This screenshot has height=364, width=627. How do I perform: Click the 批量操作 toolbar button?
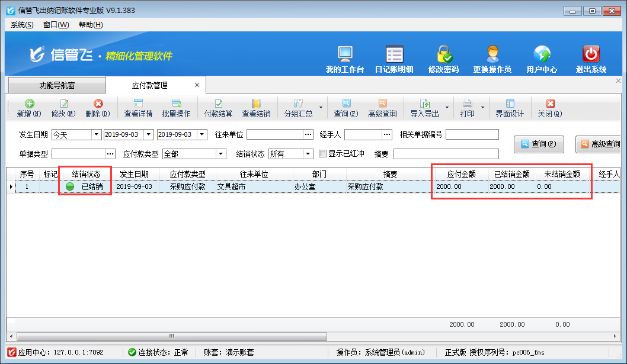(x=176, y=108)
